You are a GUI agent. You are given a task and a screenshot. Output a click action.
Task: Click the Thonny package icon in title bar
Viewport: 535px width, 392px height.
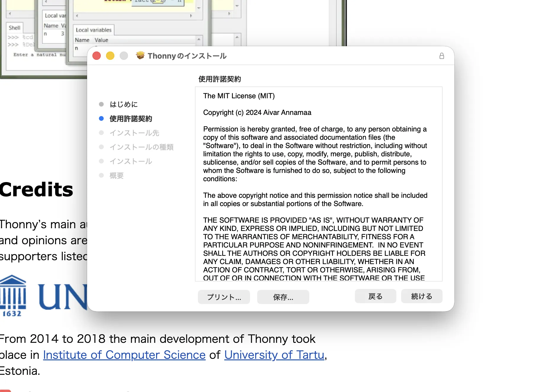pos(140,56)
